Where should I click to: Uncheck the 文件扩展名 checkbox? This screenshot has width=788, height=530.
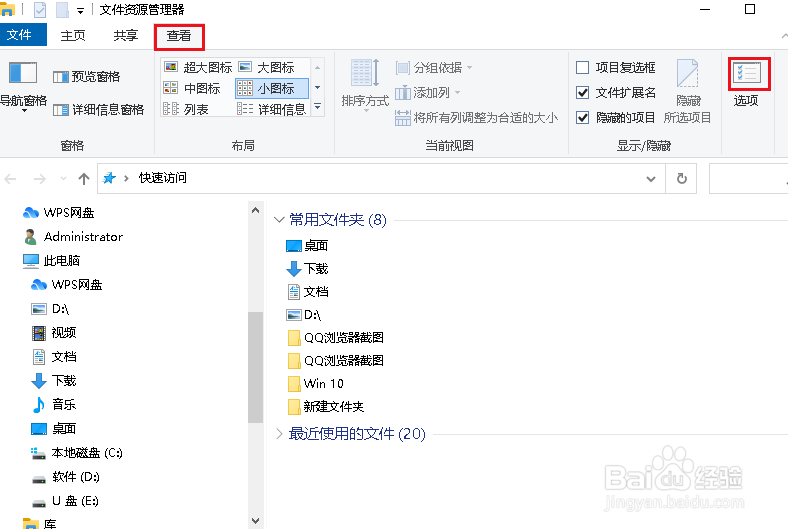582,92
